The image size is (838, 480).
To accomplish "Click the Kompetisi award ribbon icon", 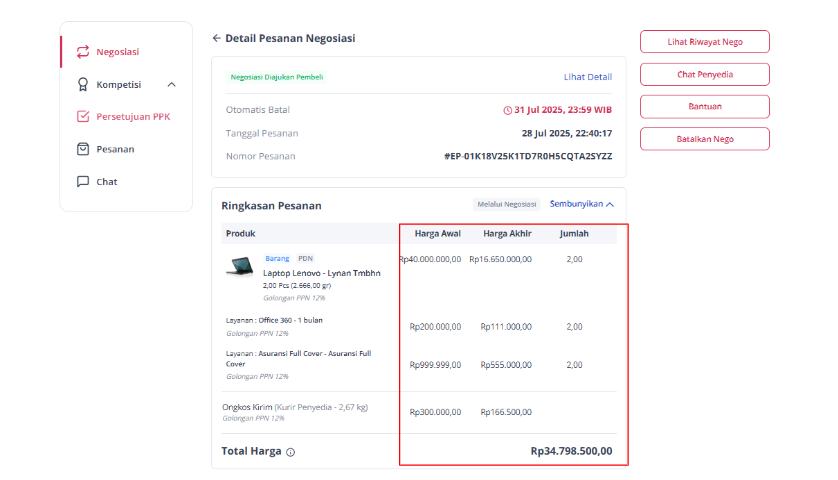I will point(83,84).
